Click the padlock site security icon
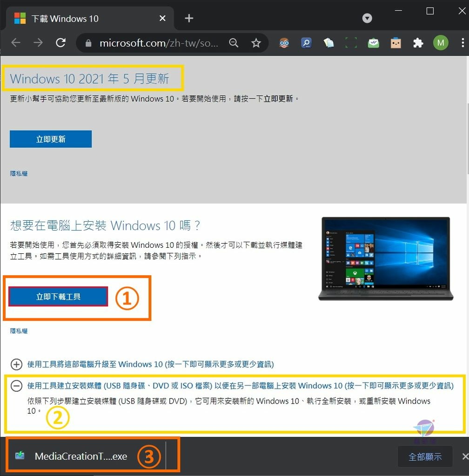This screenshot has height=476, width=469. tap(88, 43)
